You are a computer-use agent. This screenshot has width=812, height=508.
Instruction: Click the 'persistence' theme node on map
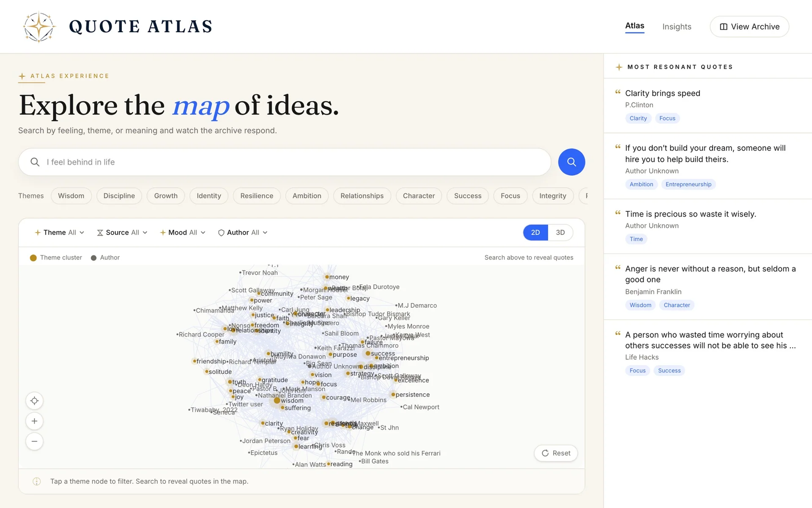pos(393,395)
